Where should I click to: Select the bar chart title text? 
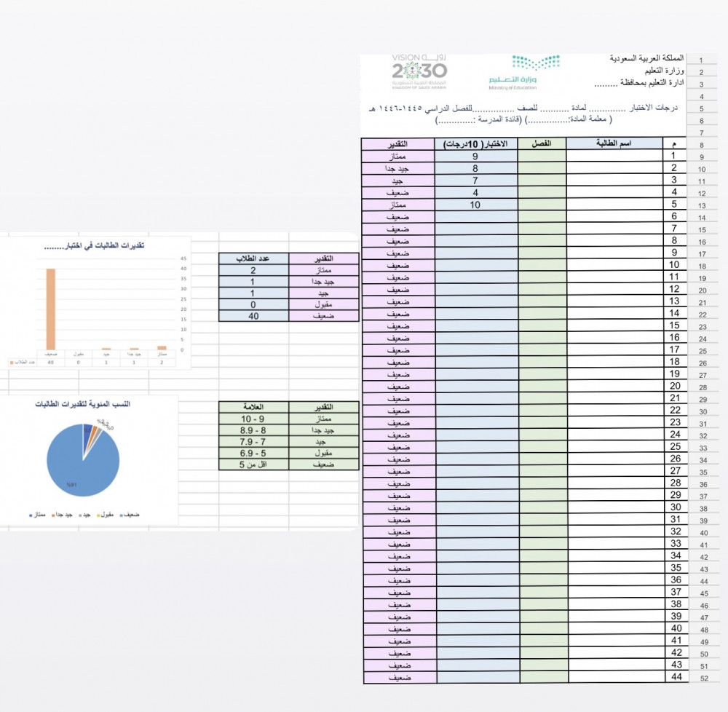click(x=93, y=245)
